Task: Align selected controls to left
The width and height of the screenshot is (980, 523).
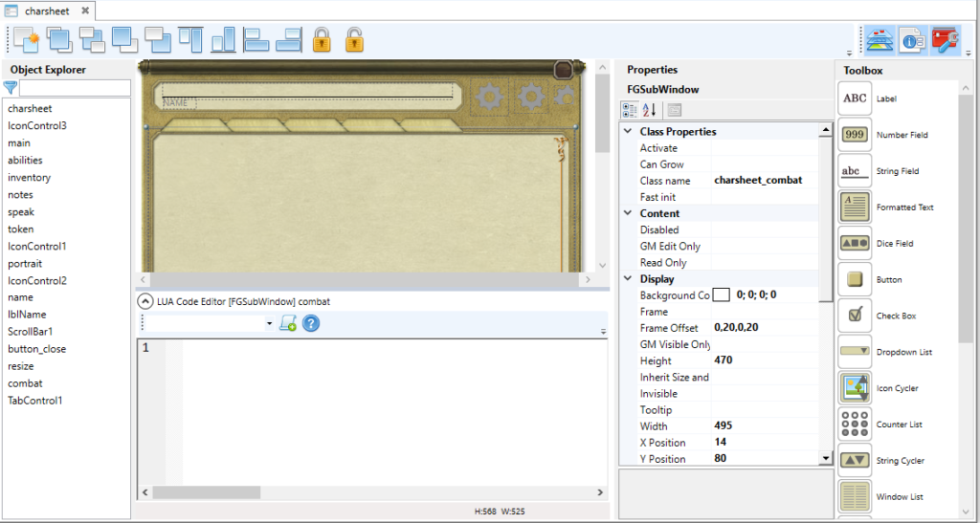Action: click(x=256, y=40)
